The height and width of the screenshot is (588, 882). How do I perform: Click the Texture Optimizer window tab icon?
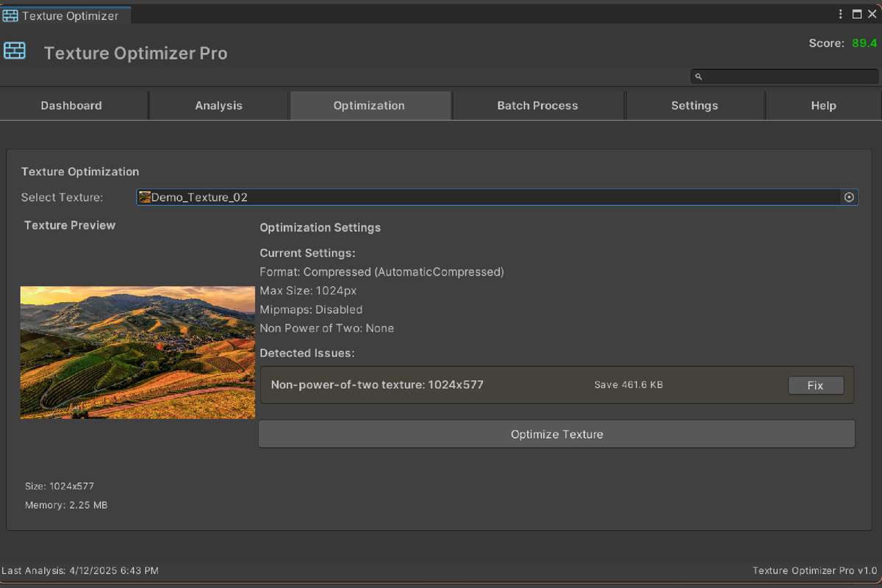point(10,15)
